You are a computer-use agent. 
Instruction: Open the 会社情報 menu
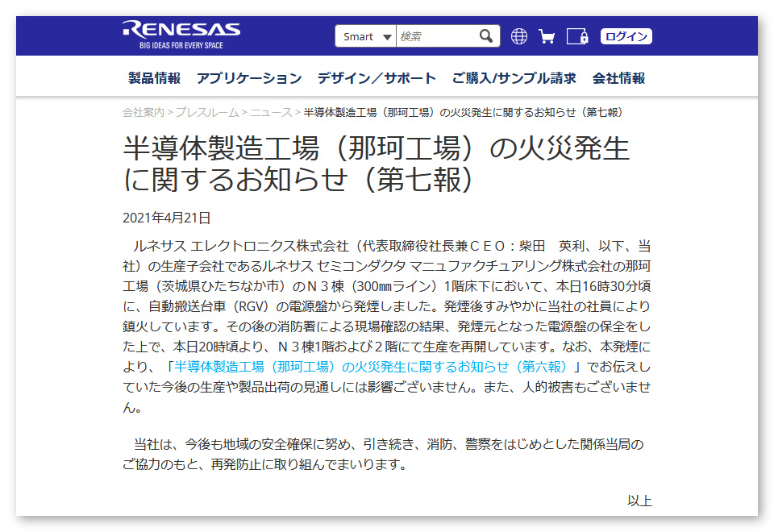tap(619, 78)
